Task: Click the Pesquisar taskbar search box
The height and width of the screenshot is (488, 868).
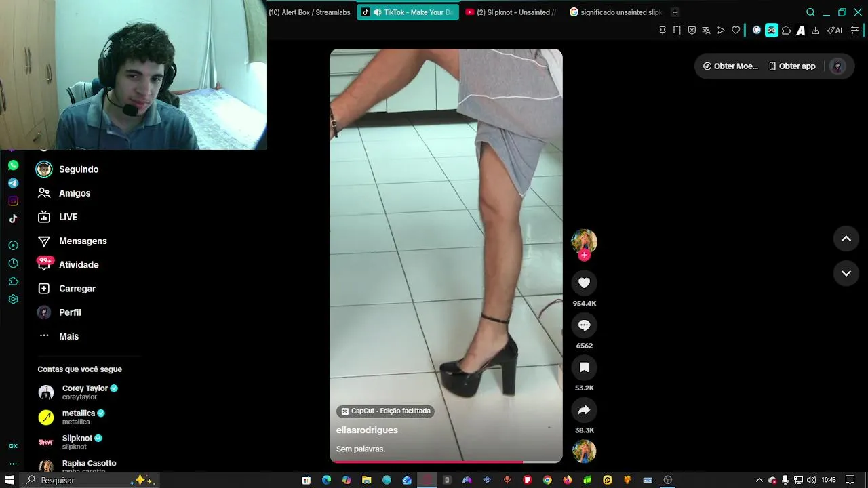Action: [90, 480]
